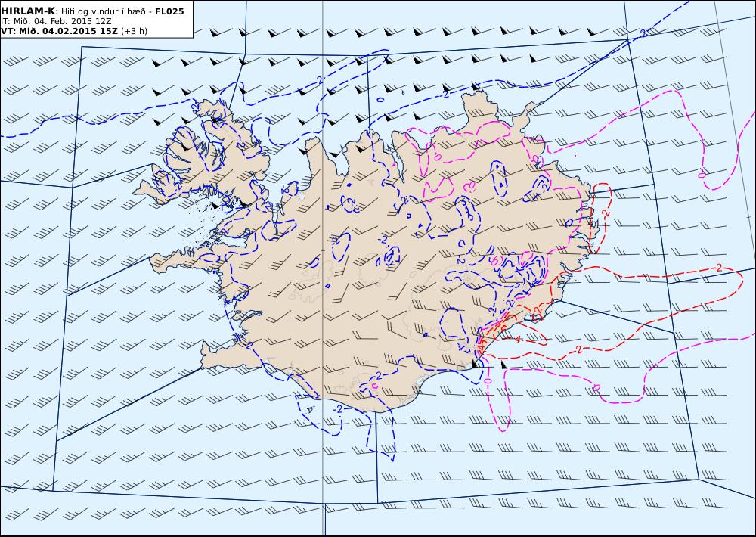
Task: Click the HIRLAM-K model name in header
Action: pos(28,11)
